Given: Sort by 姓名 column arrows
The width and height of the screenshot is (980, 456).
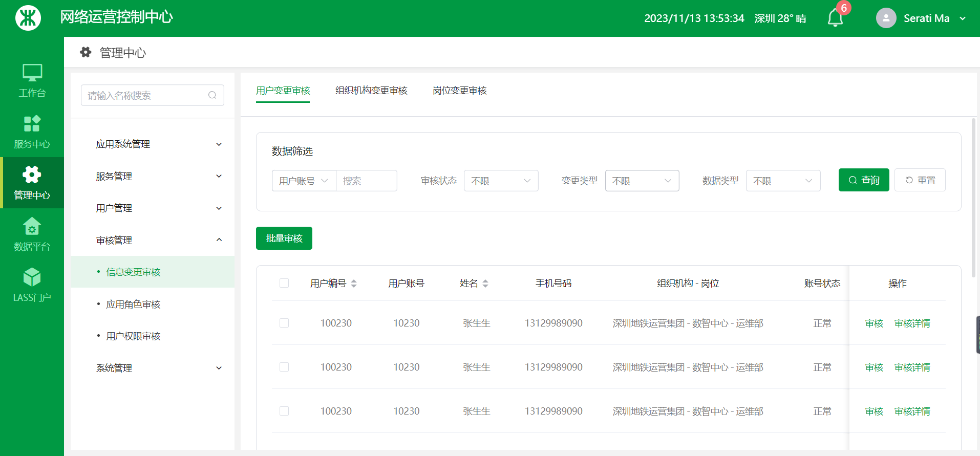Looking at the screenshot, I should point(485,284).
